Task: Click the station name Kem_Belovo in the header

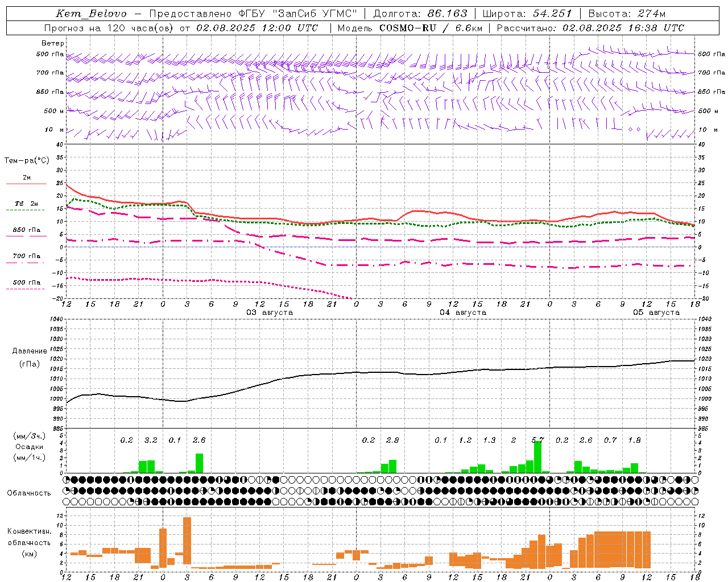Action: click(92, 14)
